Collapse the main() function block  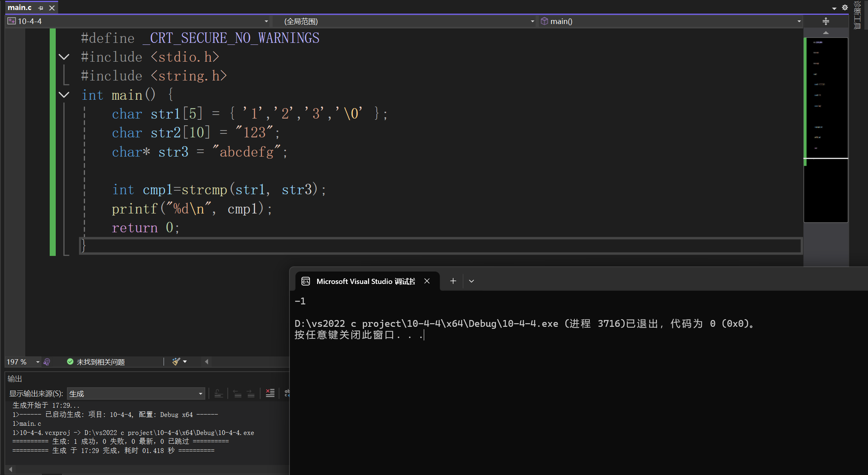point(64,95)
